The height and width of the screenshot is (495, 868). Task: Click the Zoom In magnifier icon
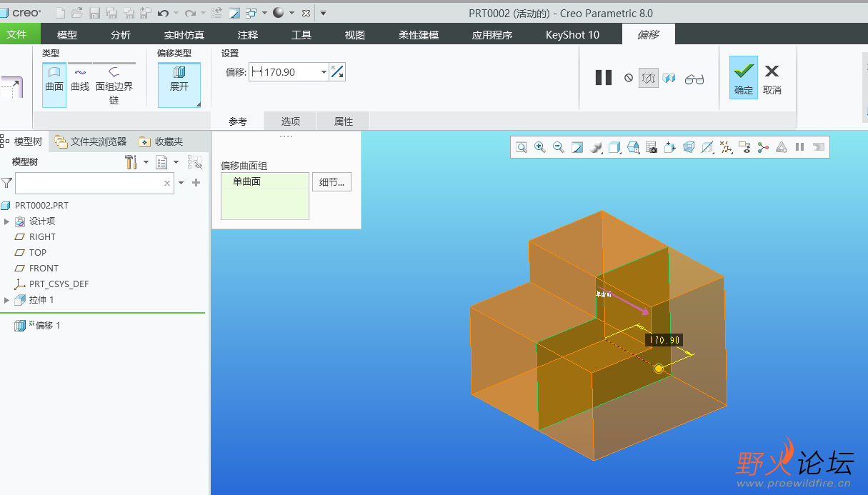pos(539,147)
